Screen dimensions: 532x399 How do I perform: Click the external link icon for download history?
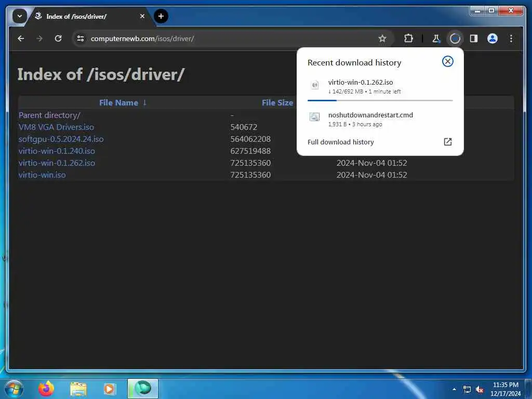click(x=447, y=142)
